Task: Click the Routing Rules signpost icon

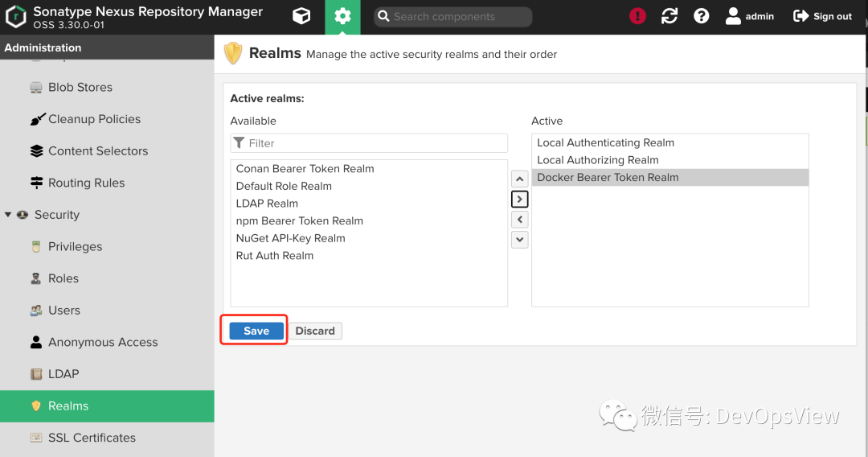Action: click(36, 183)
